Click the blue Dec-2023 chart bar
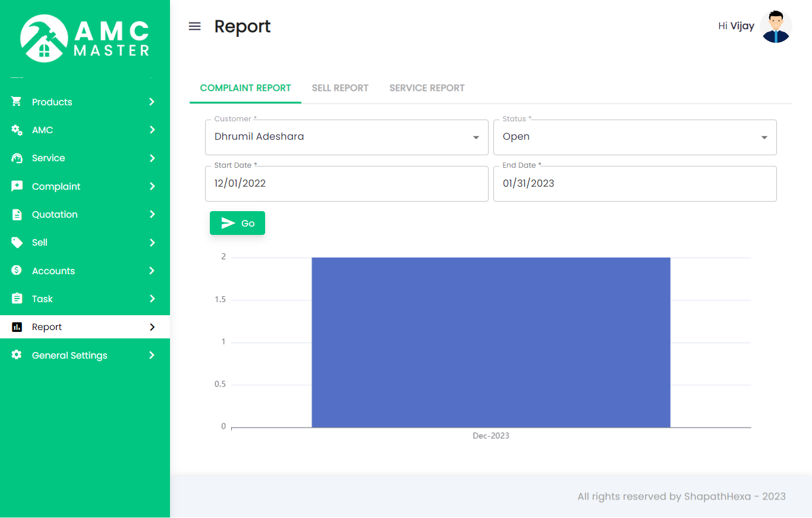The image size is (812, 518). 491,342
